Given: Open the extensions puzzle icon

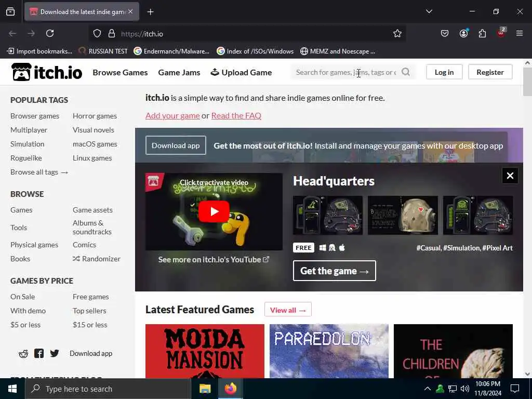Looking at the screenshot, I should tap(482, 33).
